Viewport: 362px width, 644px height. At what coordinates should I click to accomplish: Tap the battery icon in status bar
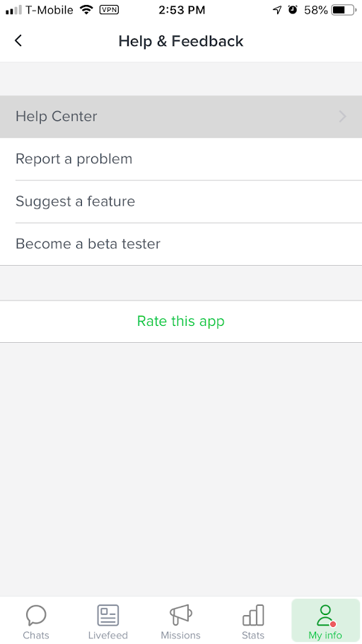point(344,10)
